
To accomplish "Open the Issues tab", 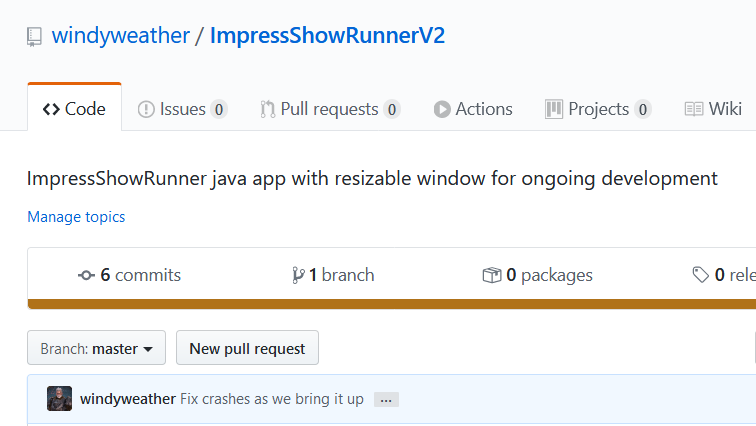I will pos(182,109).
